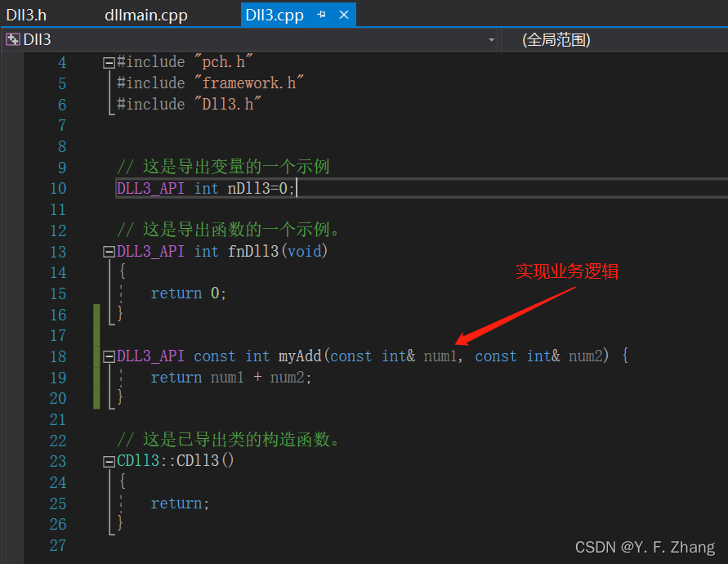The height and width of the screenshot is (564, 728).
Task: Click the "pch.h" include string
Action: (223, 61)
